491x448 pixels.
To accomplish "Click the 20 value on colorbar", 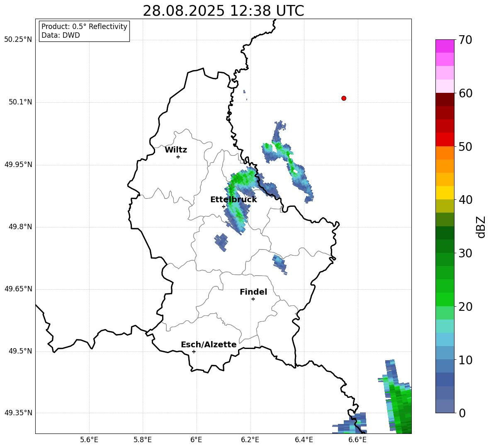I will coord(465,307).
